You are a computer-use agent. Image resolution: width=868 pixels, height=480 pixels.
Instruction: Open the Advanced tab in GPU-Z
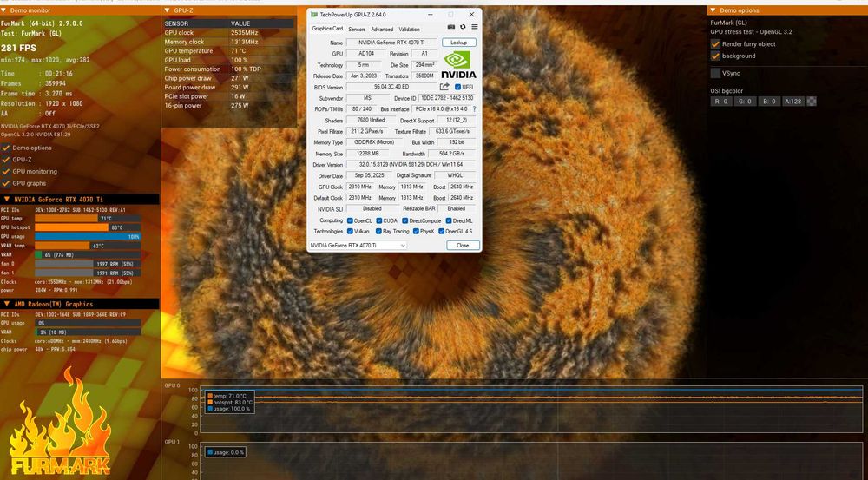(382, 30)
